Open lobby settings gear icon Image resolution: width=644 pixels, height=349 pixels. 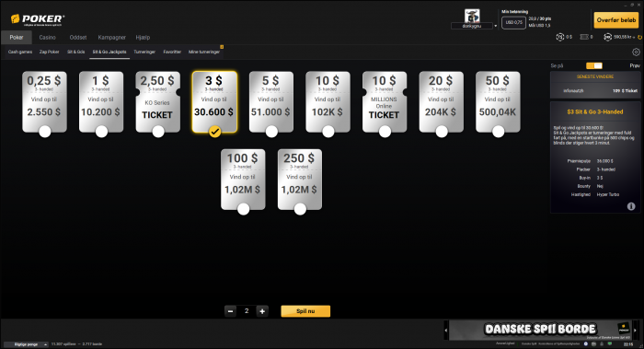pos(636,52)
